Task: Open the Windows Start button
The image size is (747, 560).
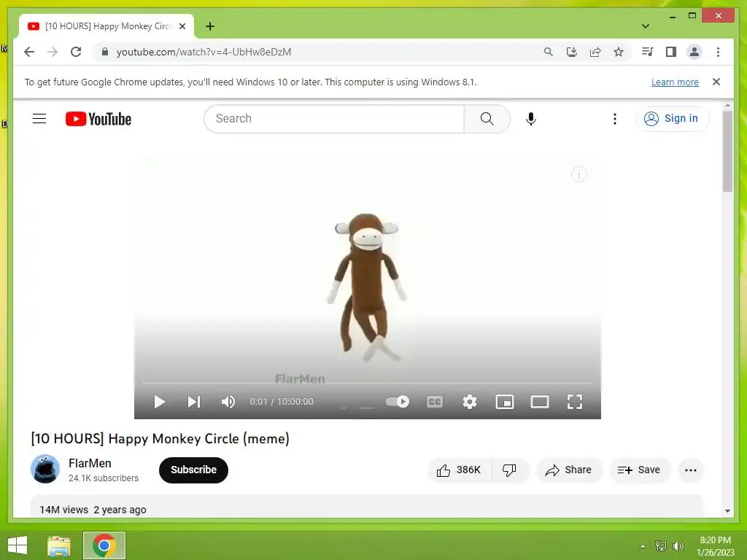Action: 18,545
